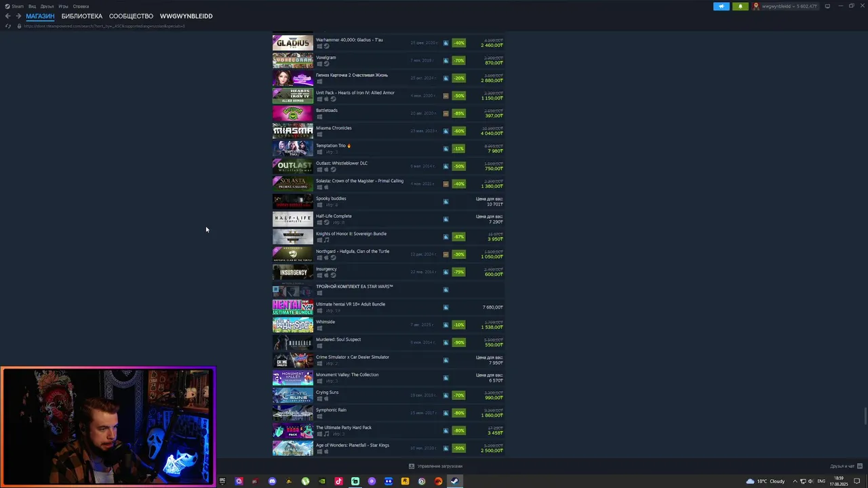The width and height of the screenshot is (868, 488).
Task: Click the music icon under Knights of Honor II
Action: 326,240
